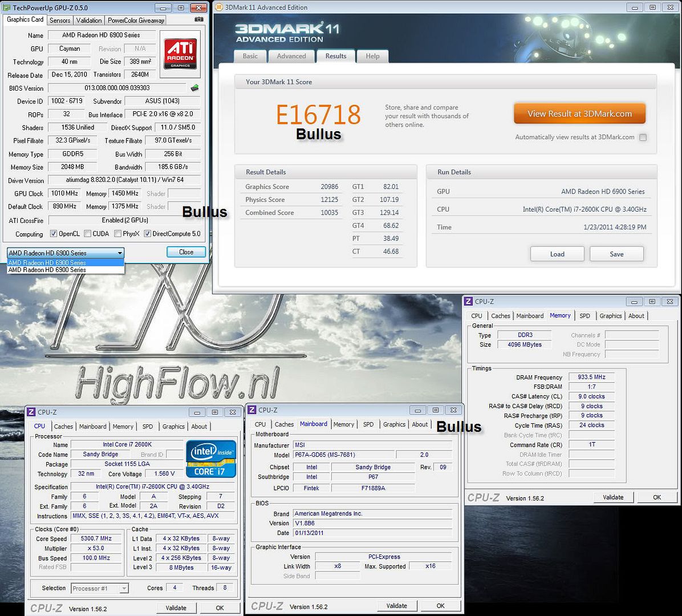Click the BIOS save chip icon in GPU-Z
Screen dimensions: 682x616
pyautogui.click(x=195, y=88)
